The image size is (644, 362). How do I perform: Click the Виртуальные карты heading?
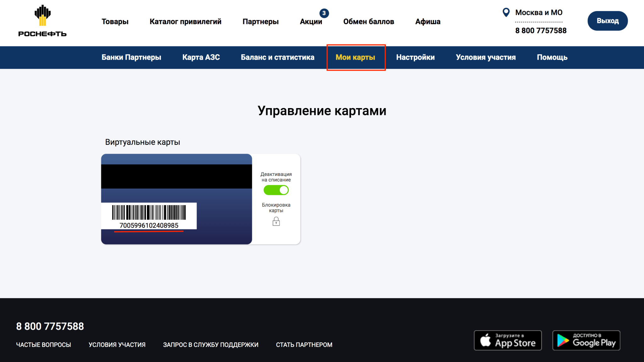142,142
